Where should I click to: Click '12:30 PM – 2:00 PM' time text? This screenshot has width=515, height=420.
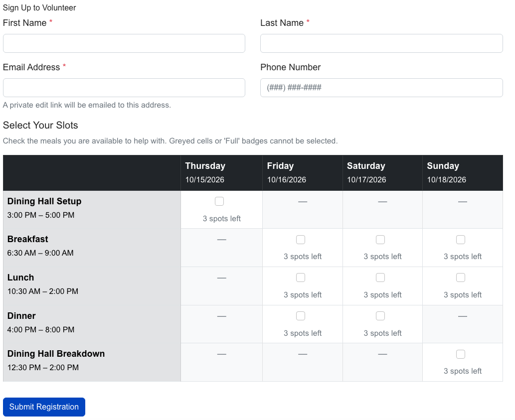pyautogui.click(x=43, y=368)
